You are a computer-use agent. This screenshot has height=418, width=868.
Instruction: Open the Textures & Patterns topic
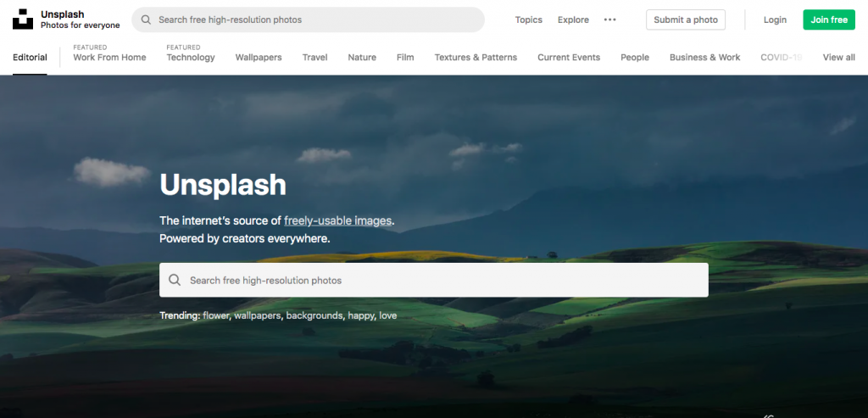point(476,57)
